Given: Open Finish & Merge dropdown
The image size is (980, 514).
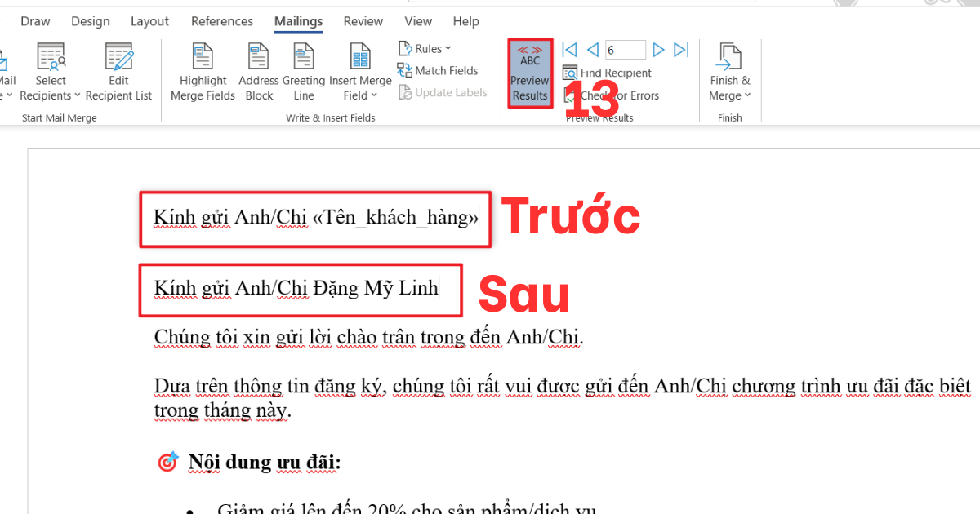Looking at the screenshot, I should (729, 73).
